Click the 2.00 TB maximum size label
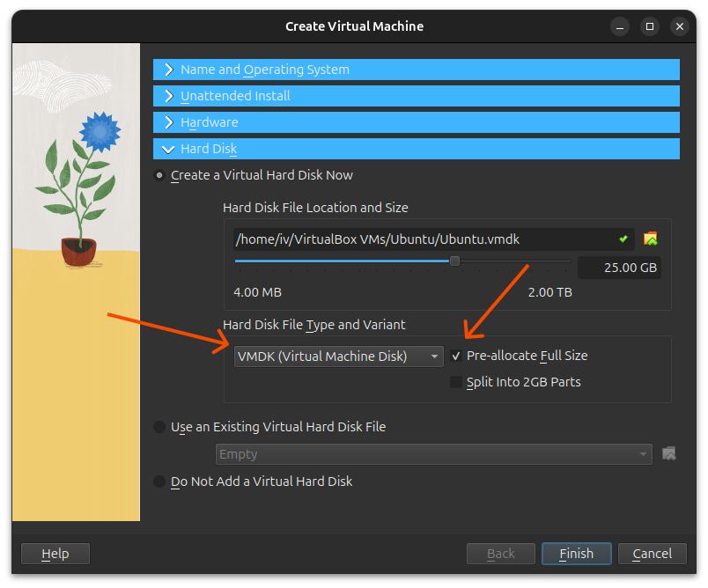This screenshot has width=708, height=588. click(x=550, y=292)
